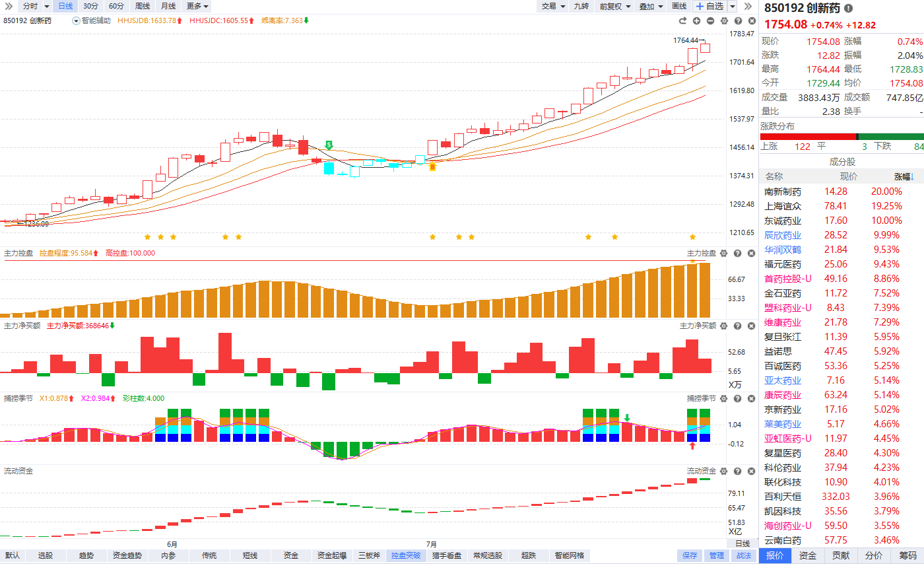
Task: Switch chart period to 分时
Action: tap(30, 6)
